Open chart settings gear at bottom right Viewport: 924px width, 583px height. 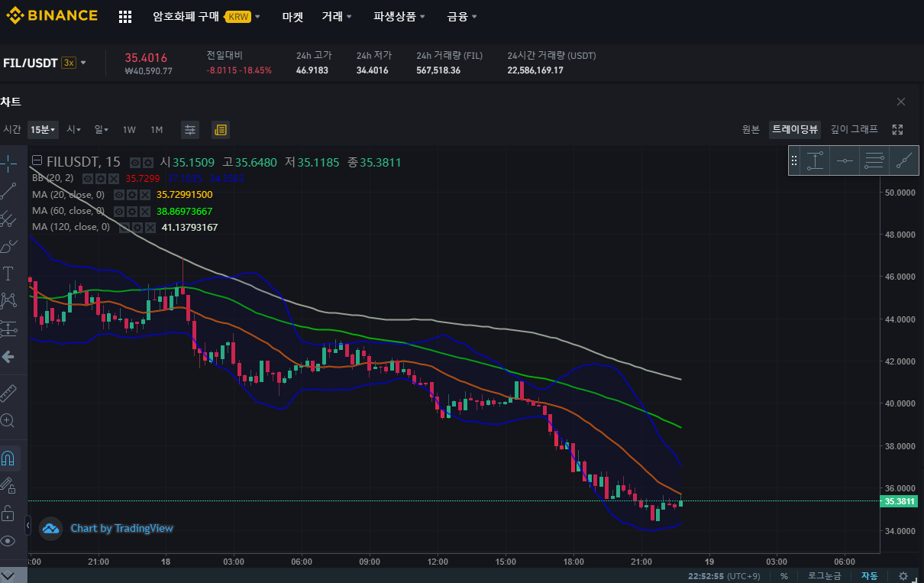pyautogui.click(x=903, y=576)
